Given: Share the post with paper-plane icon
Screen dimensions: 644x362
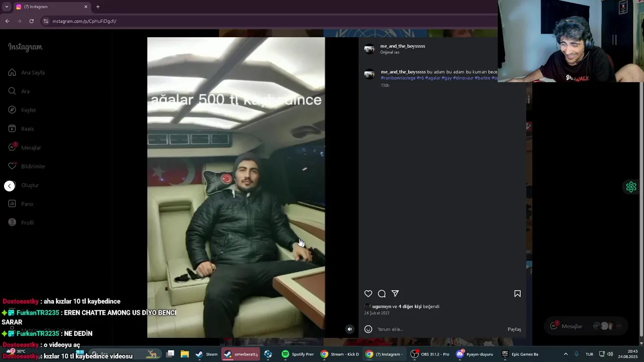Looking at the screenshot, I should pos(395,294).
